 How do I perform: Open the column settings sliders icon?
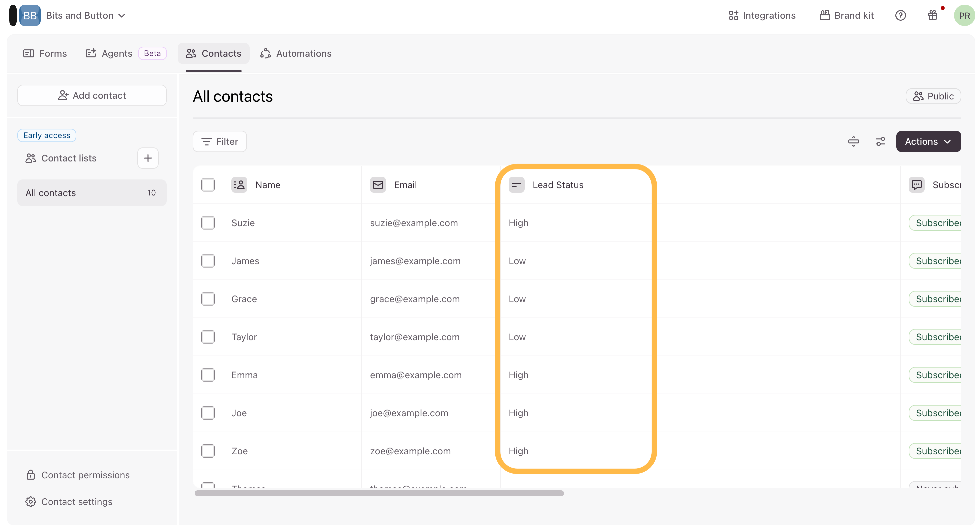880,142
